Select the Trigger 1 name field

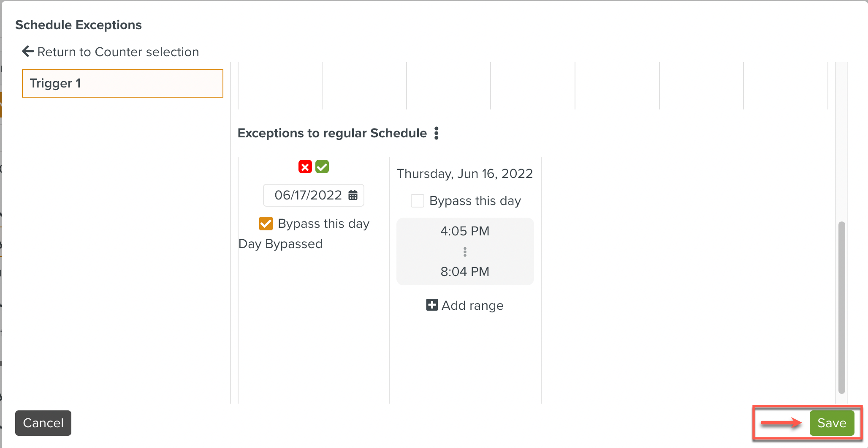[x=122, y=83]
